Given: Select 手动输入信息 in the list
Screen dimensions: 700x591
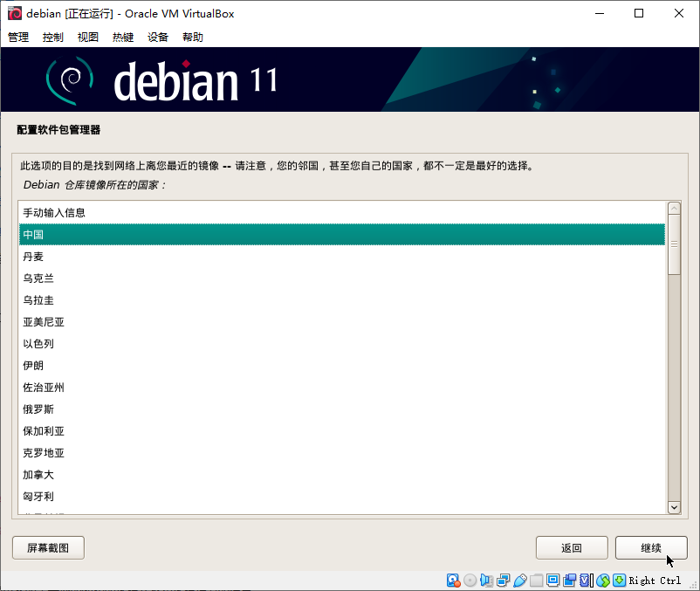Looking at the screenshot, I should (x=342, y=213).
